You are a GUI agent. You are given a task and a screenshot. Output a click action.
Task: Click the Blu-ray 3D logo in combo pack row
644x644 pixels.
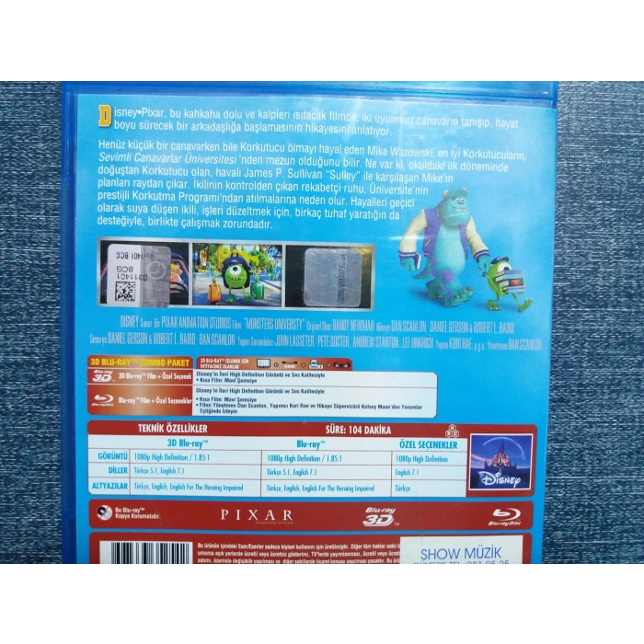click(103, 376)
